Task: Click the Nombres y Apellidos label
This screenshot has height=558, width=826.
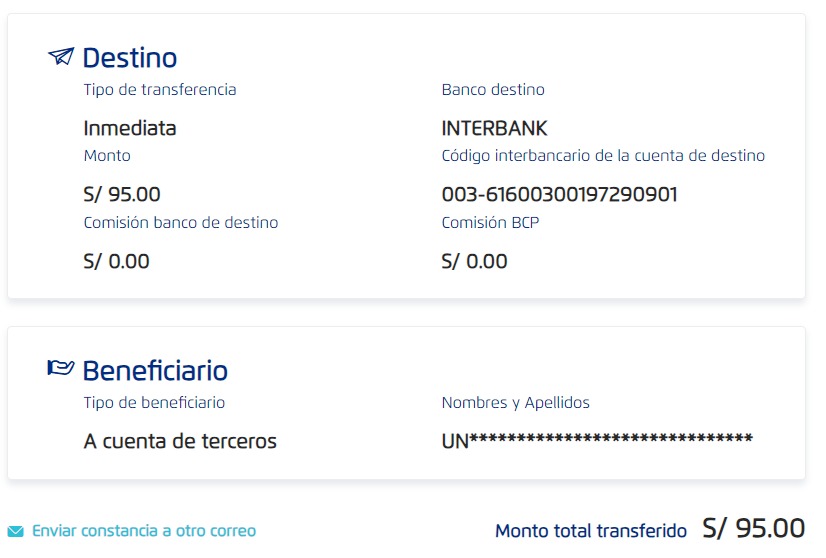Action: click(x=515, y=403)
